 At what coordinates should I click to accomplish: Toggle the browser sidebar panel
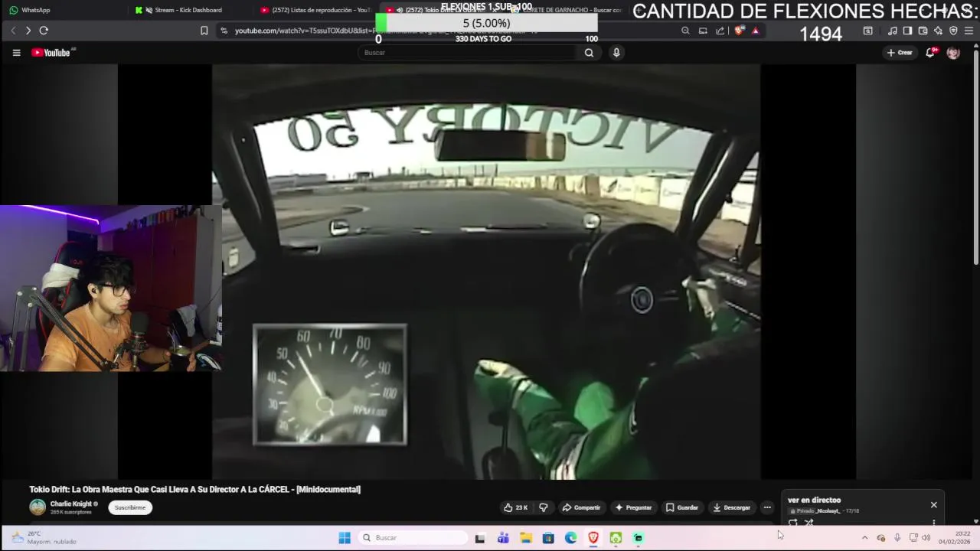(907, 31)
